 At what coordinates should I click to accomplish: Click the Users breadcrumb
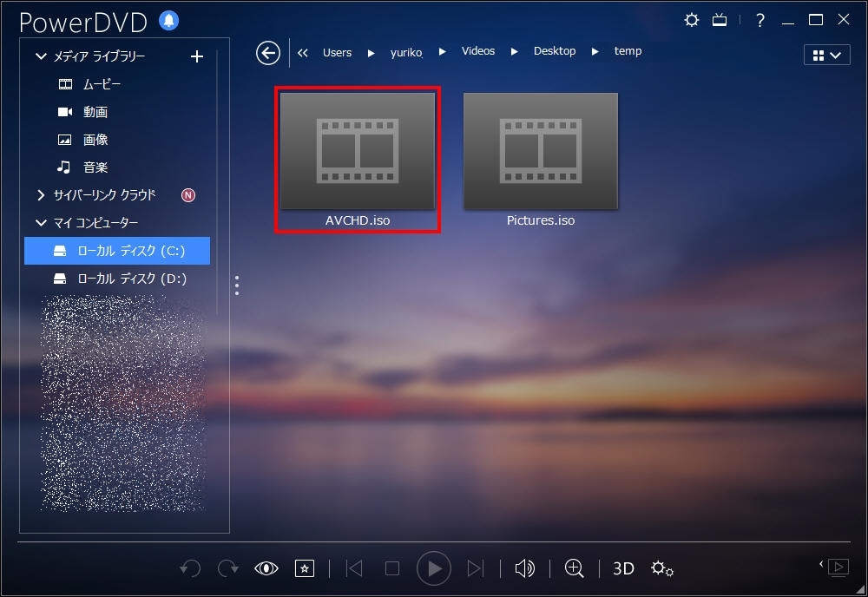point(337,53)
